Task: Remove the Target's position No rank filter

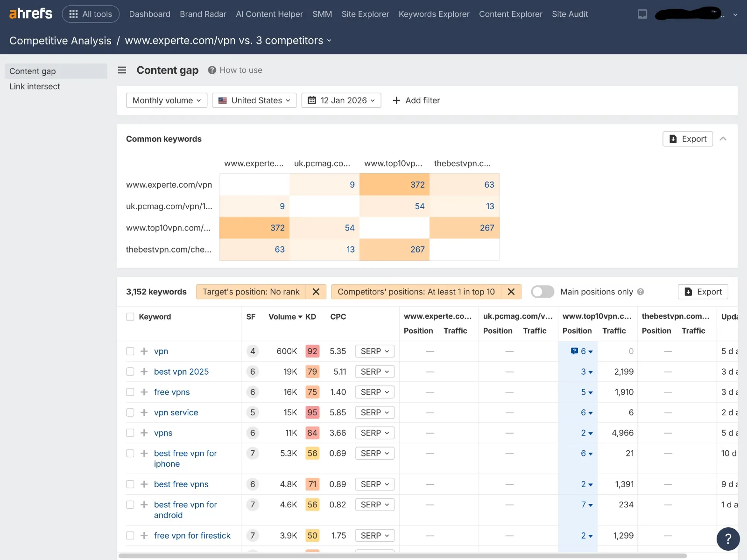Action: pyautogui.click(x=316, y=292)
